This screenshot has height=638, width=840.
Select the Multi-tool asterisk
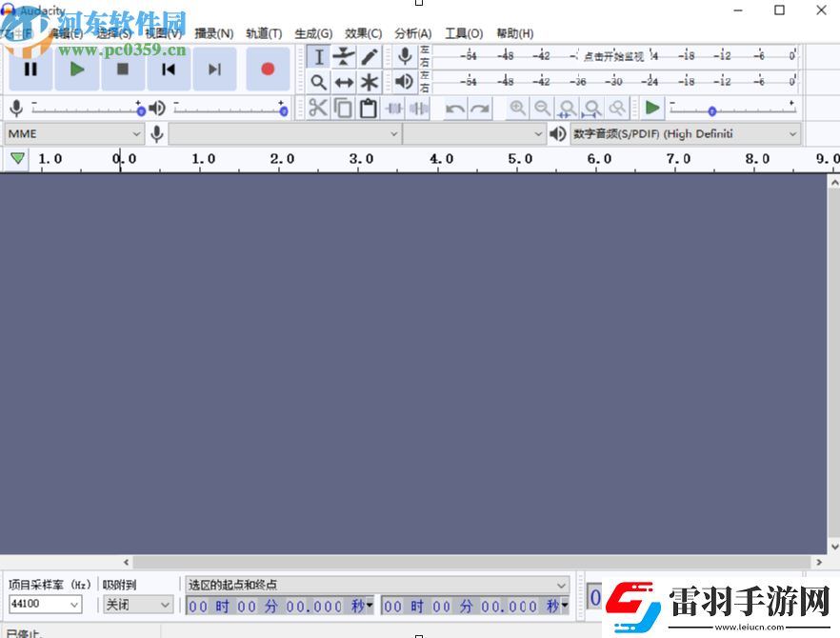(x=370, y=83)
